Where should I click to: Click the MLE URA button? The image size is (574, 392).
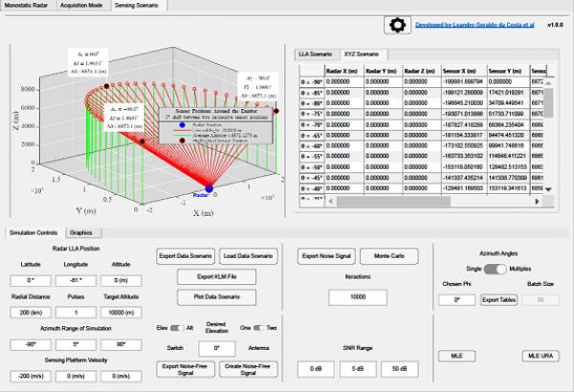[x=541, y=355]
